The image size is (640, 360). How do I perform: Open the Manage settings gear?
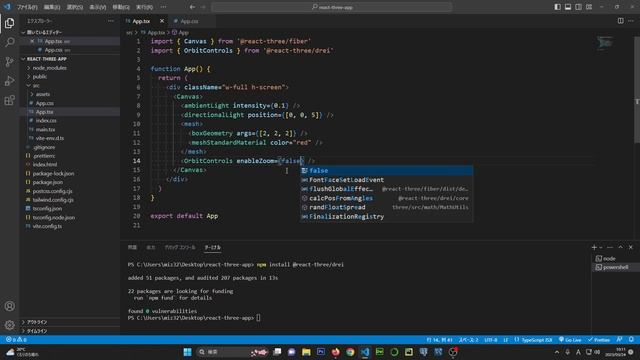(9, 325)
